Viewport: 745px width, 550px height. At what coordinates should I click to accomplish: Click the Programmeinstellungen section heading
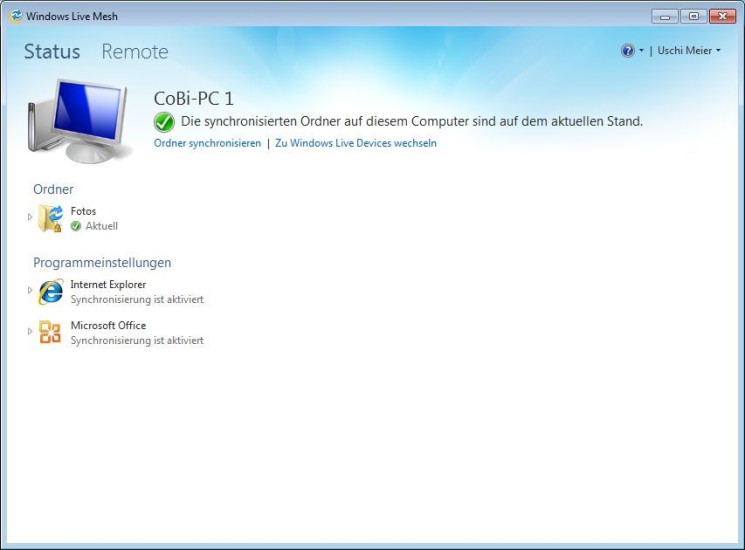(x=102, y=262)
